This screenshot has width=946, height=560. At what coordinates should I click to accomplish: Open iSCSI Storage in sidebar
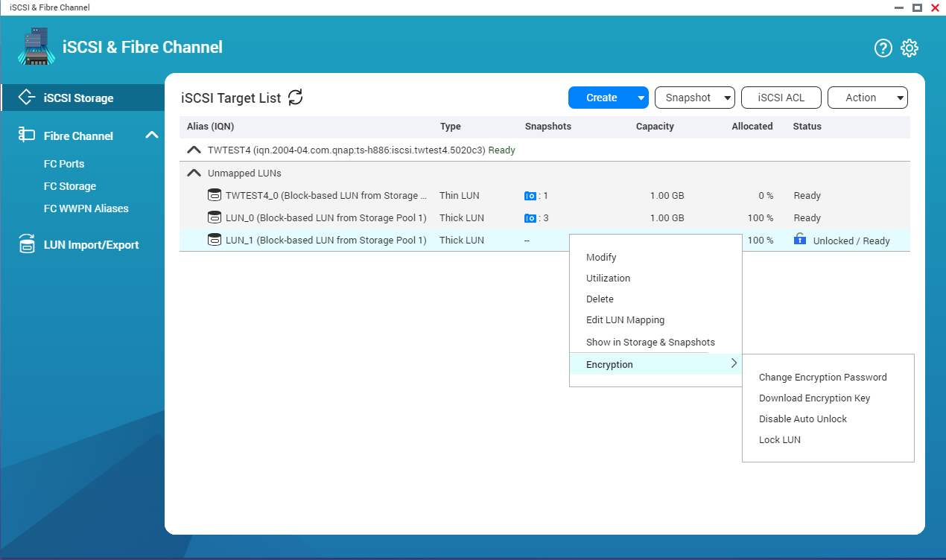tap(82, 98)
